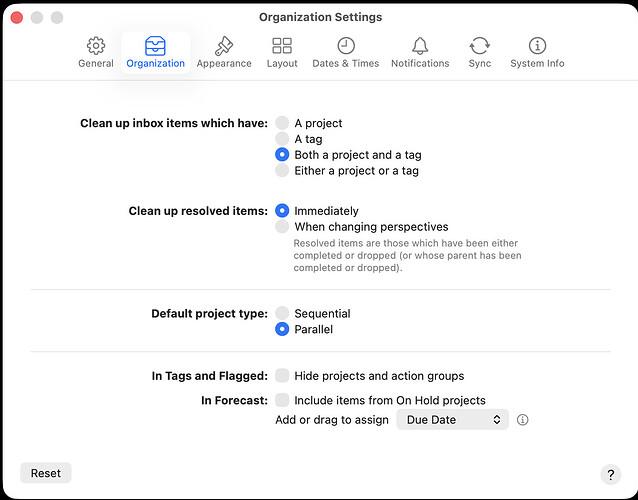Switch to the Layout grid icon

click(x=282, y=46)
